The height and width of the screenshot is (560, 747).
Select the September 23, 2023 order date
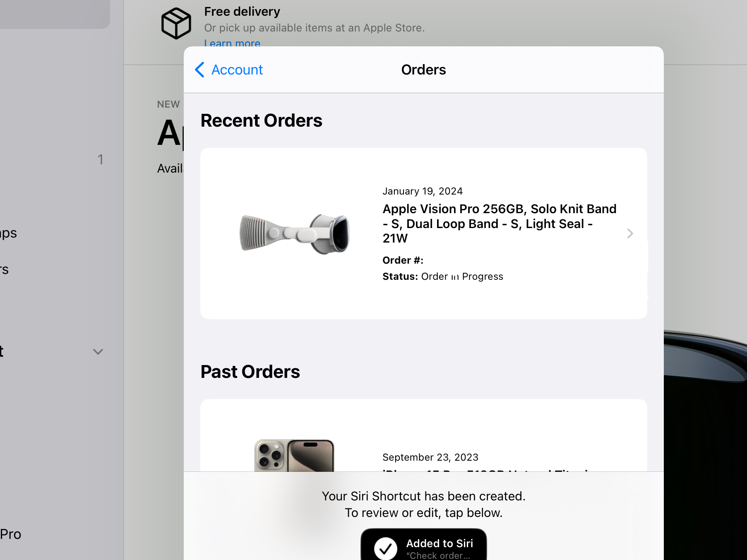430,457
